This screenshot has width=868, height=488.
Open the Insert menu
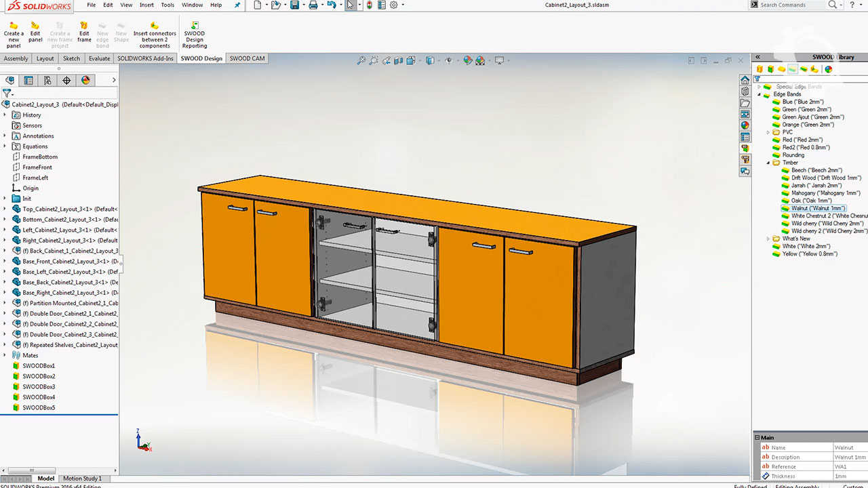pos(146,5)
